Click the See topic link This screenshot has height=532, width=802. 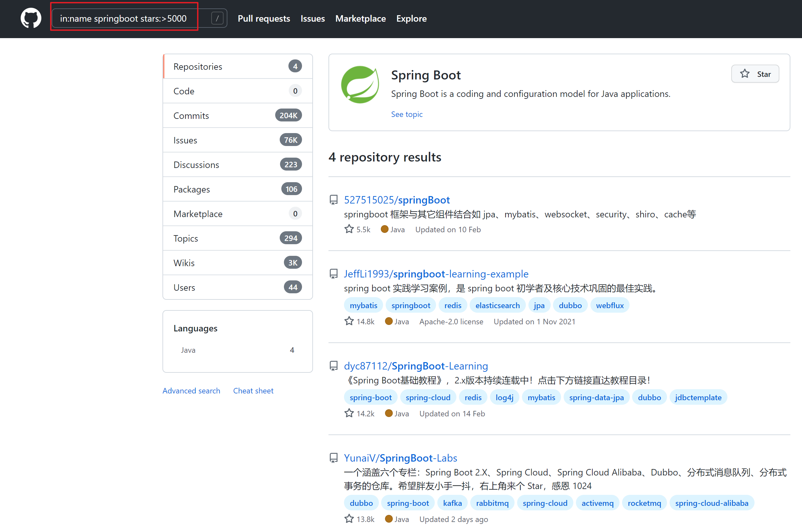tap(407, 114)
